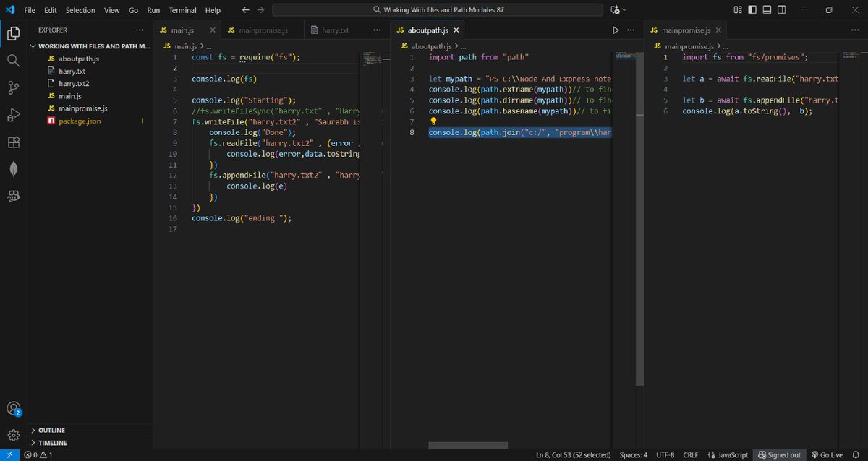This screenshot has height=461, width=868.
Task: Change end of line sequence CRLF
Action: (691, 455)
